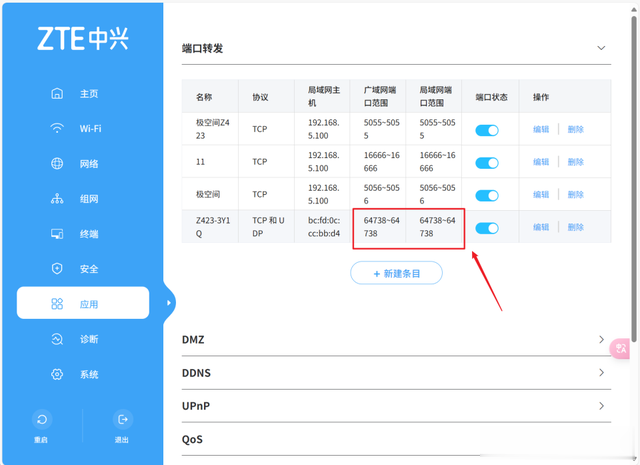Click the 广域网端口范围 column header
Image resolution: width=640 pixels, height=465 pixels.
(380, 96)
